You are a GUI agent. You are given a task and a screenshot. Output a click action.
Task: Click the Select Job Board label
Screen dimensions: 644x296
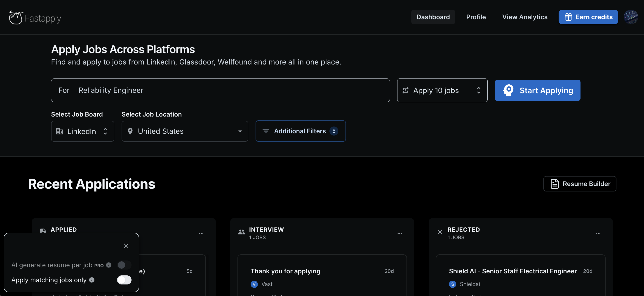(77, 114)
